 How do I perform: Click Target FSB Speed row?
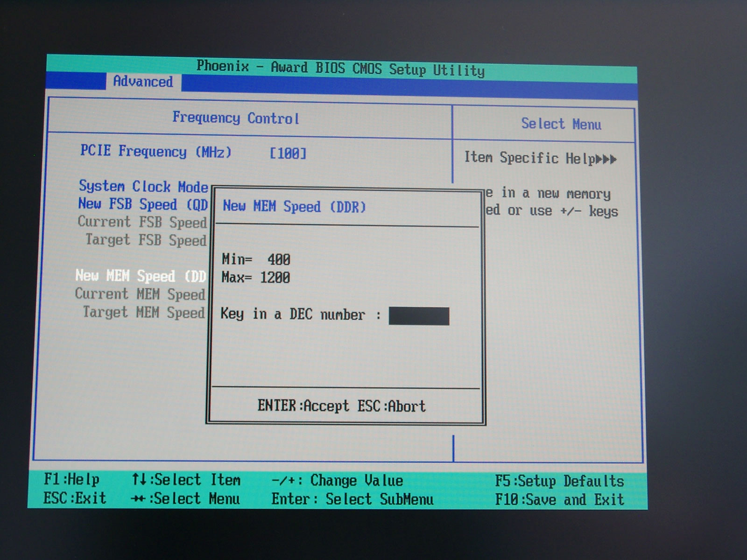click(146, 240)
